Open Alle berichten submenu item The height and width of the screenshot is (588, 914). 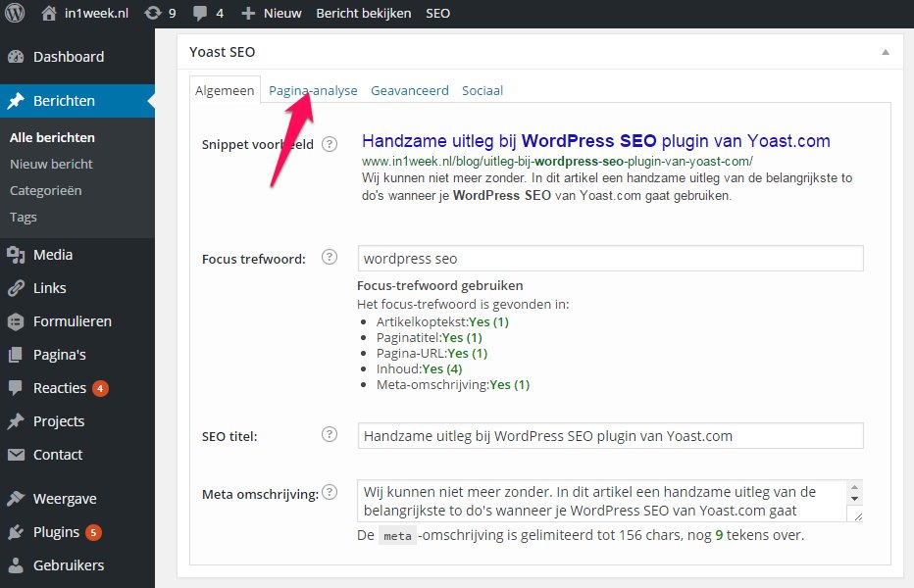[x=52, y=137]
